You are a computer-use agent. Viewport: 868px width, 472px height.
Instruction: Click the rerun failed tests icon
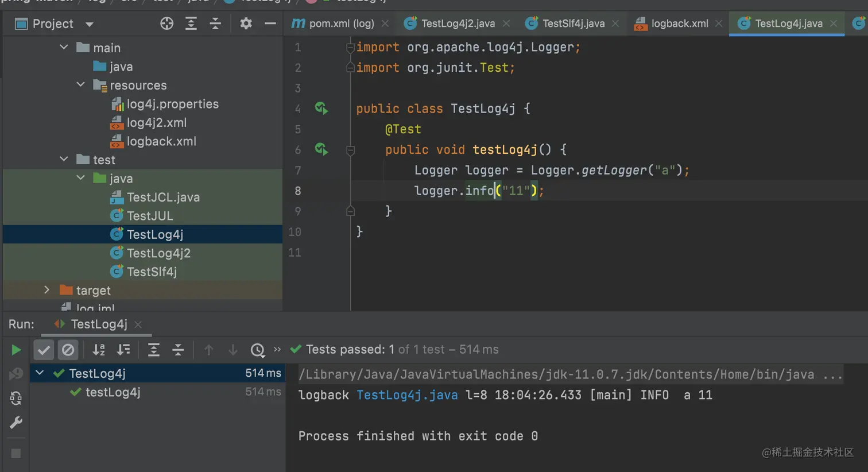tap(16, 374)
